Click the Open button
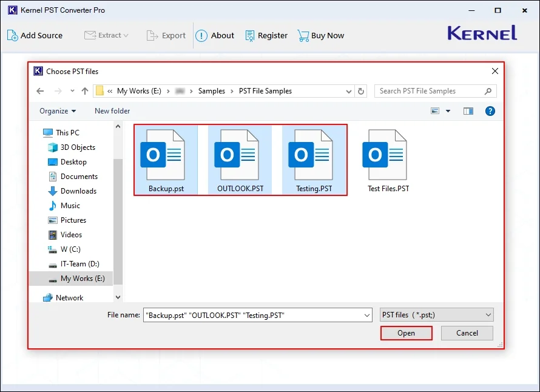This screenshot has width=540, height=392. pyautogui.click(x=406, y=333)
